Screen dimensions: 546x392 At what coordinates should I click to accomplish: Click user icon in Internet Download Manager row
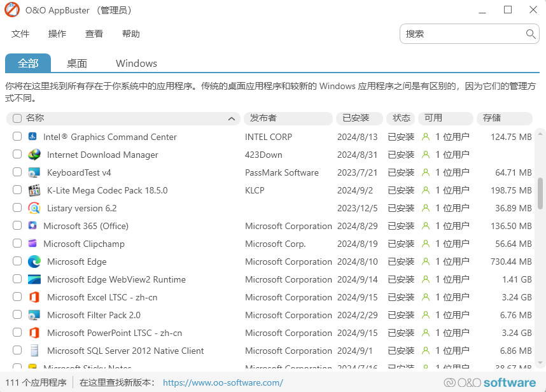[426, 155]
